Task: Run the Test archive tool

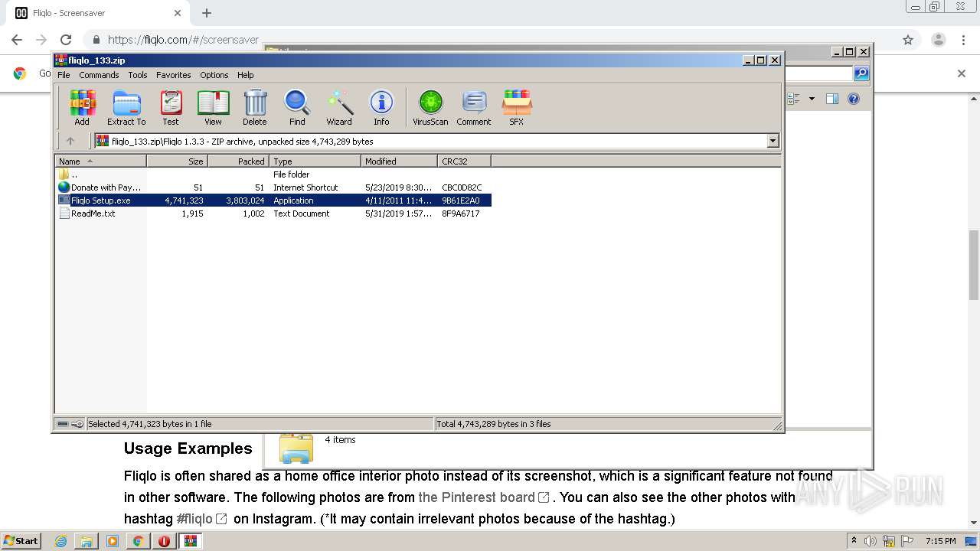Action: (171, 107)
